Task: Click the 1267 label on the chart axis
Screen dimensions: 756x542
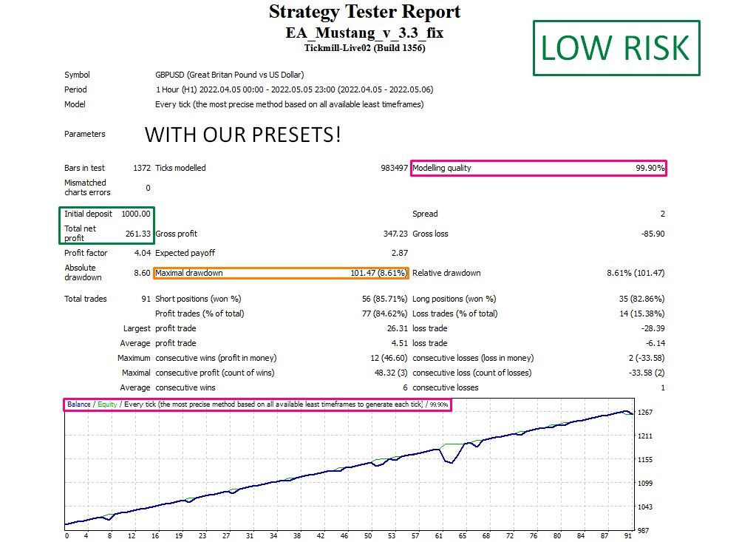Action: coord(644,413)
